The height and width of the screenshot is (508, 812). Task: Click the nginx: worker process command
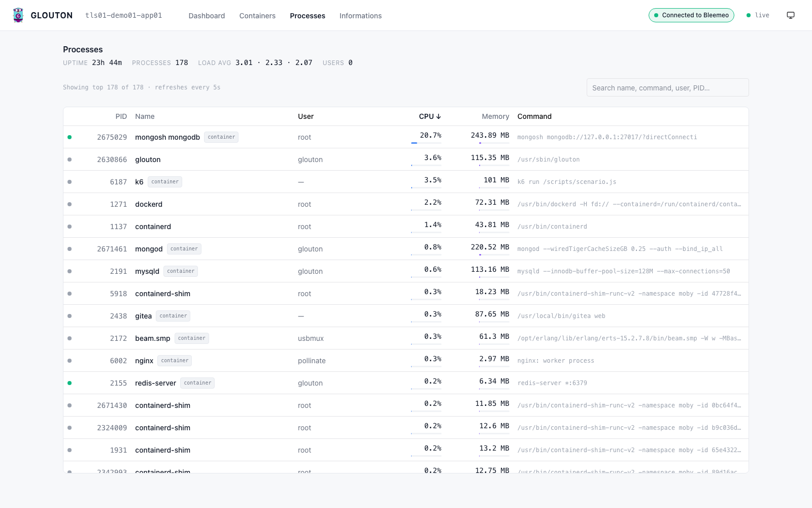coord(556,361)
